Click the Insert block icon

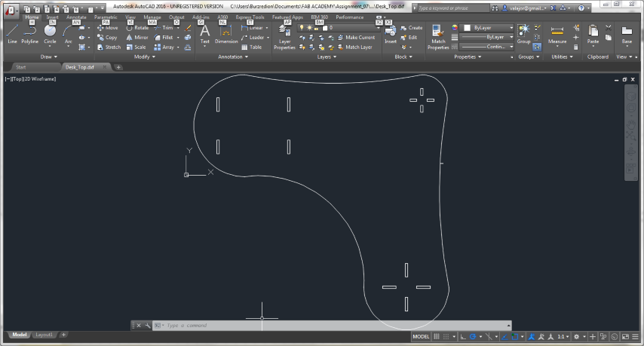click(x=390, y=35)
